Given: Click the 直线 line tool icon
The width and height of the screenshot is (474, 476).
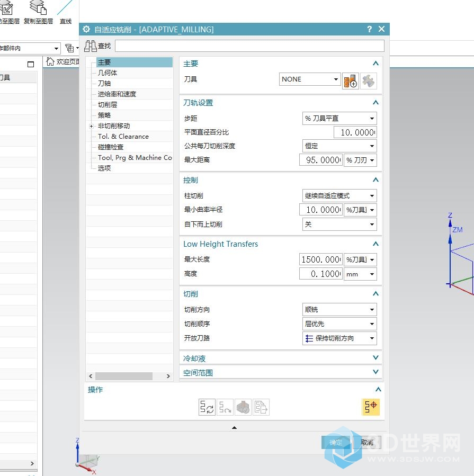Looking at the screenshot, I should [66, 10].
